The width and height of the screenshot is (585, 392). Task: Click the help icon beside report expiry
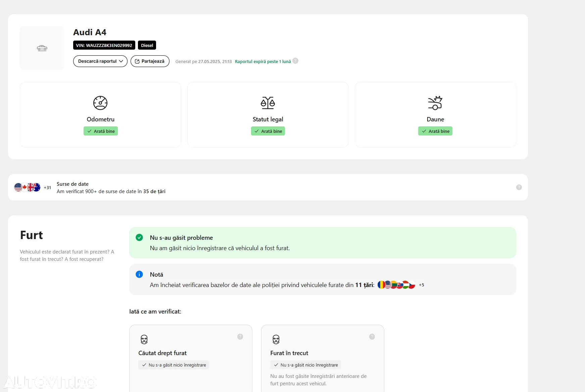tap(295, 61)
